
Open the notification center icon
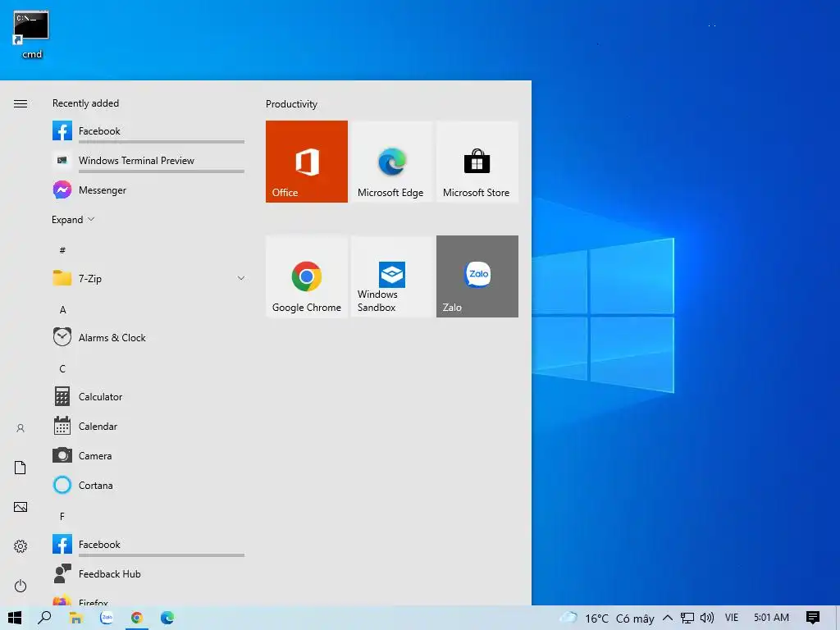(x=813, y=618)
